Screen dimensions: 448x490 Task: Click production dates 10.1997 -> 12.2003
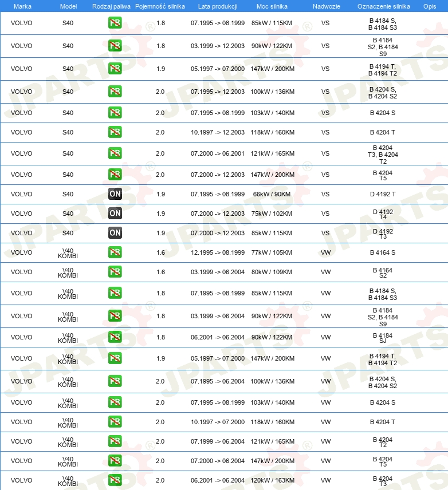pyautogui.click(x=218, y=132)
